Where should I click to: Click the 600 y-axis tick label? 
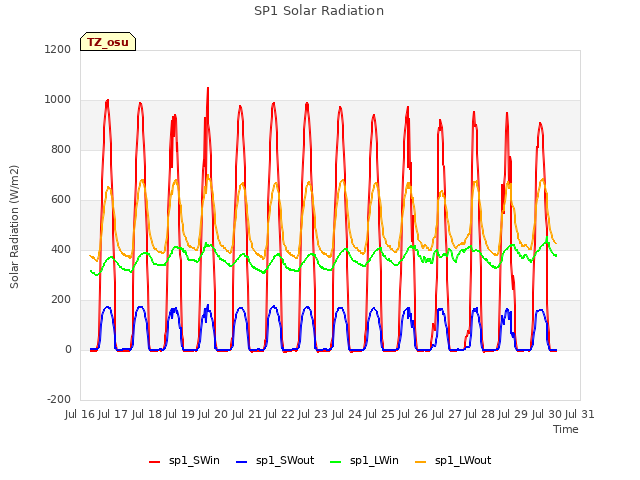click(61, 200)
